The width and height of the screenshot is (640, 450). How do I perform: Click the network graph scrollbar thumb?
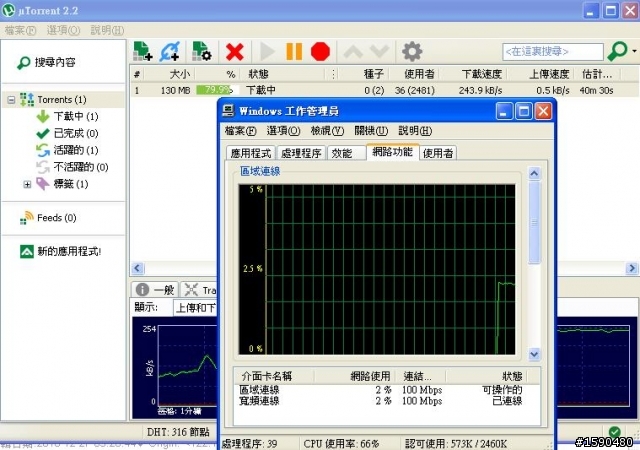[x=534, y=223]
